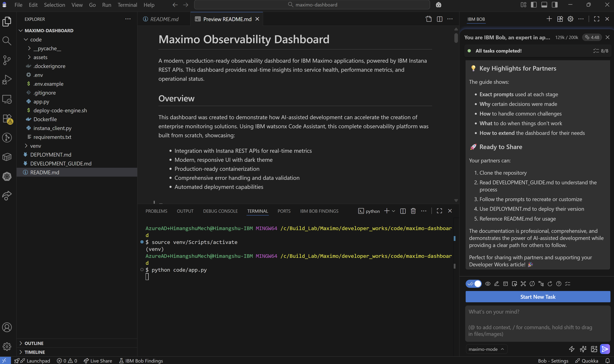Open IBM Bob settings gear icon

pyautogui.click(x=570, y=19)
